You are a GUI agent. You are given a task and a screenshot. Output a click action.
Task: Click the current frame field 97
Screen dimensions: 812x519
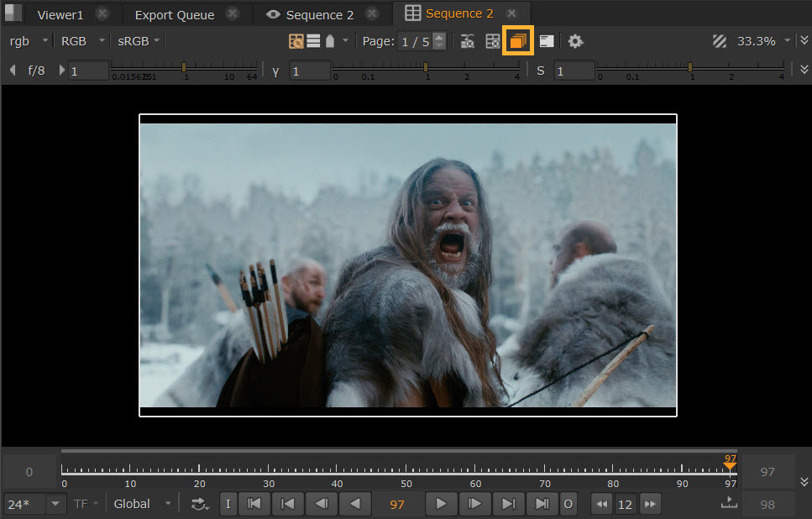pos(397,505)
